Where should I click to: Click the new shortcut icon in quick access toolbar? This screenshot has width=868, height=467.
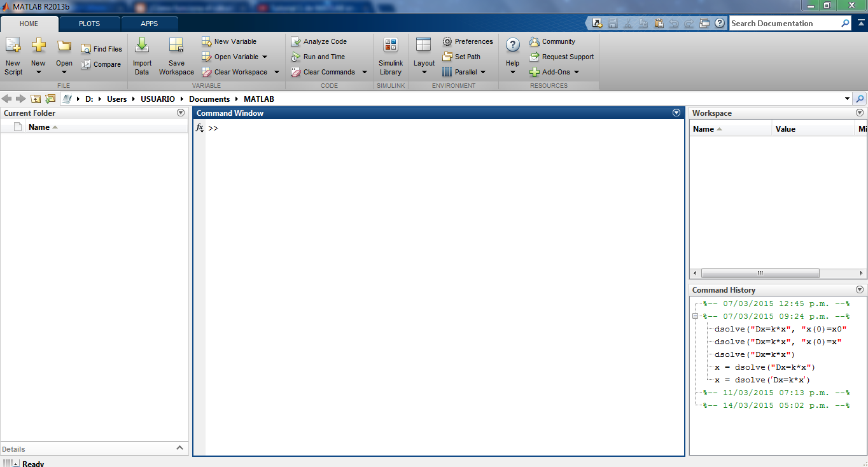point(597,23)
